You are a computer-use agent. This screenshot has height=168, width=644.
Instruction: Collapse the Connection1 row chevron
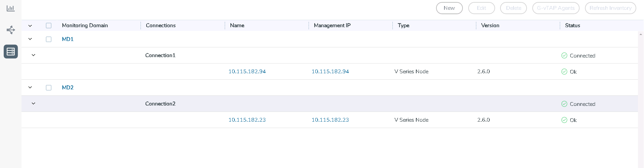point(34,55)
